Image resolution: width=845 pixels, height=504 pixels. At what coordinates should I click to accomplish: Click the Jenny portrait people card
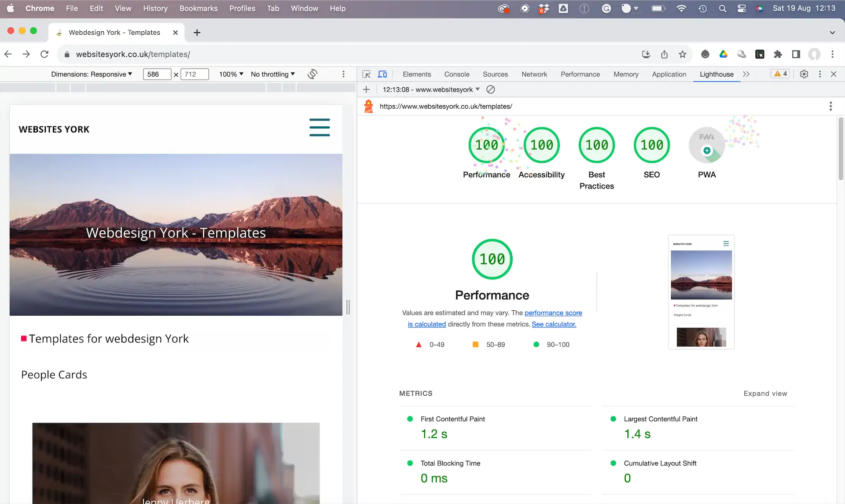pyautogui.click(x=176, y=463)
